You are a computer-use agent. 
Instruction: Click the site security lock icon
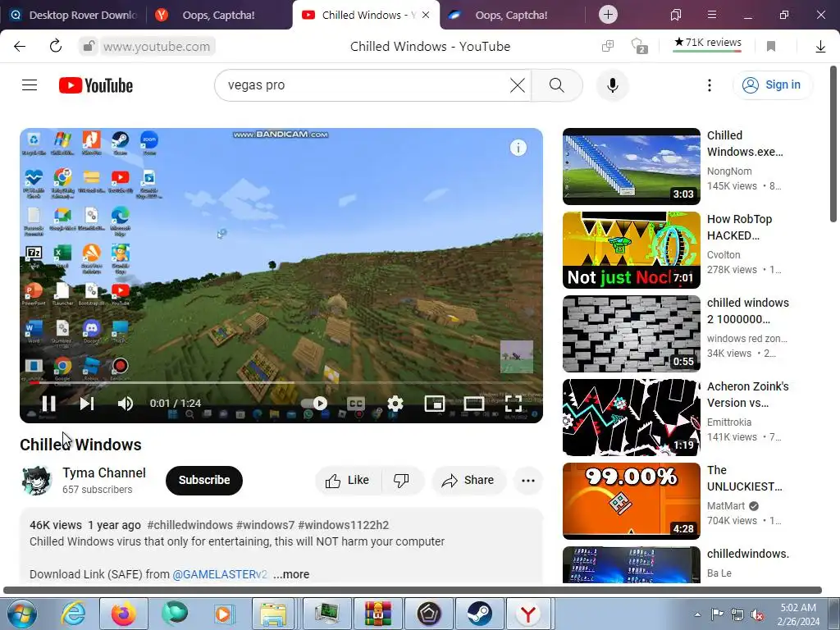click(88, 46)
